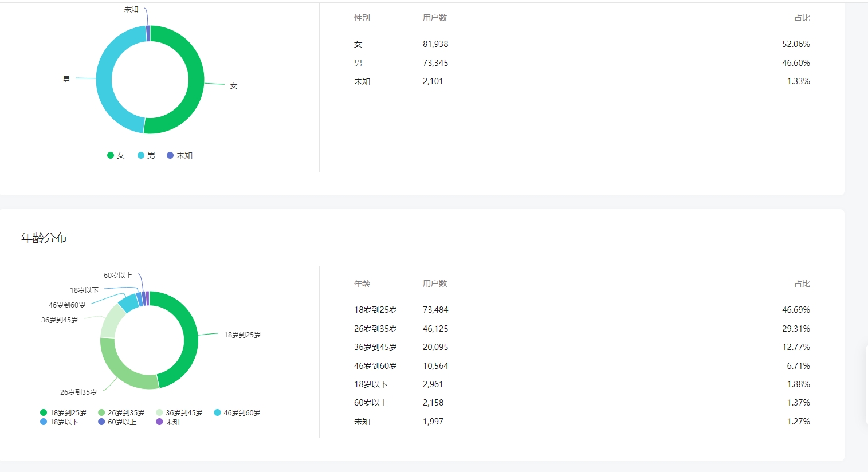Toggle the 60岁以上 legend item
This screenshot has height=472, width=868.
coord(117,422)
